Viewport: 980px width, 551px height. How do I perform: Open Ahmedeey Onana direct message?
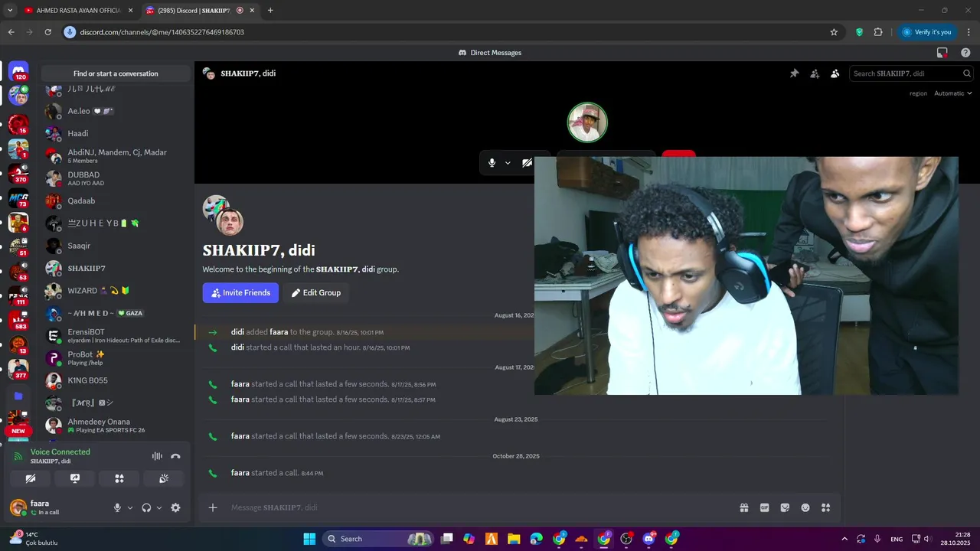click(x=116, y=425)
